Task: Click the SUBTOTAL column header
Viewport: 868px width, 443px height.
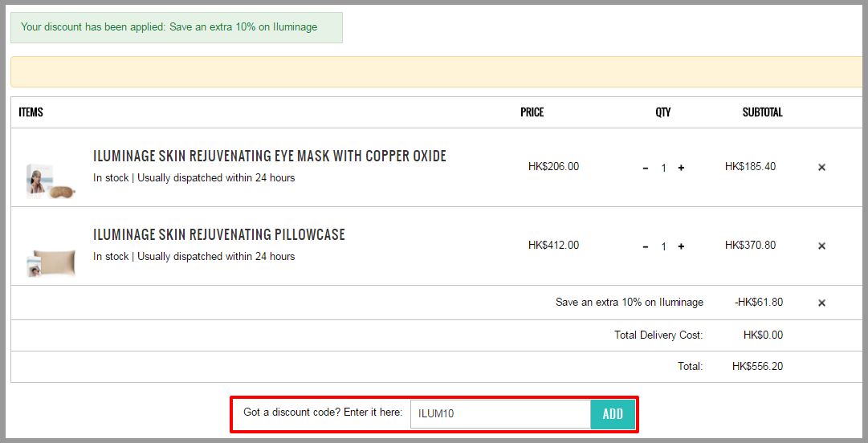Action: (762, 112)
